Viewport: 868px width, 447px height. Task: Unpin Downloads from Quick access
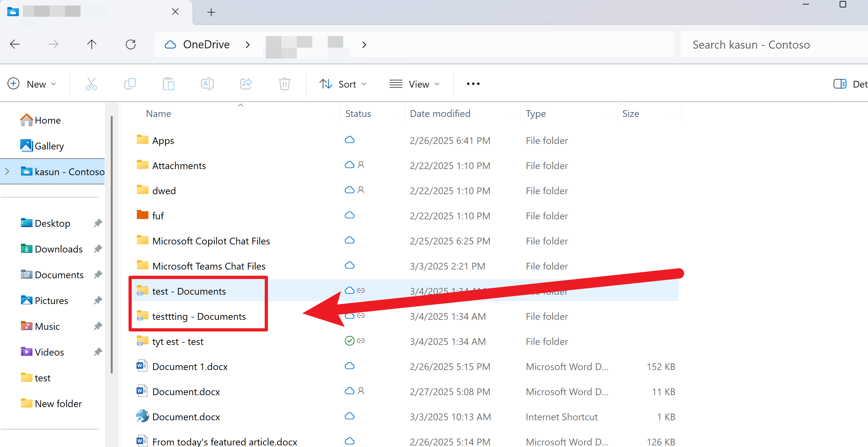tap(98, 249)
